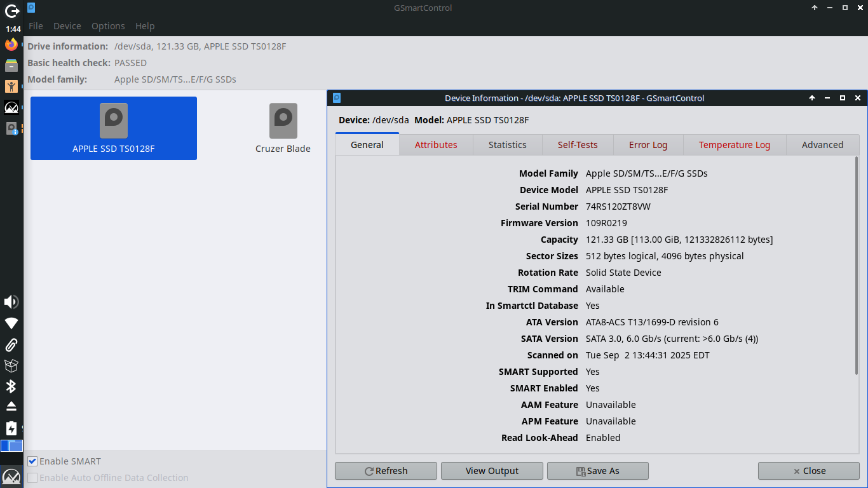
Task: Open the clipboard manager tray icon
Action: (11, 345)
